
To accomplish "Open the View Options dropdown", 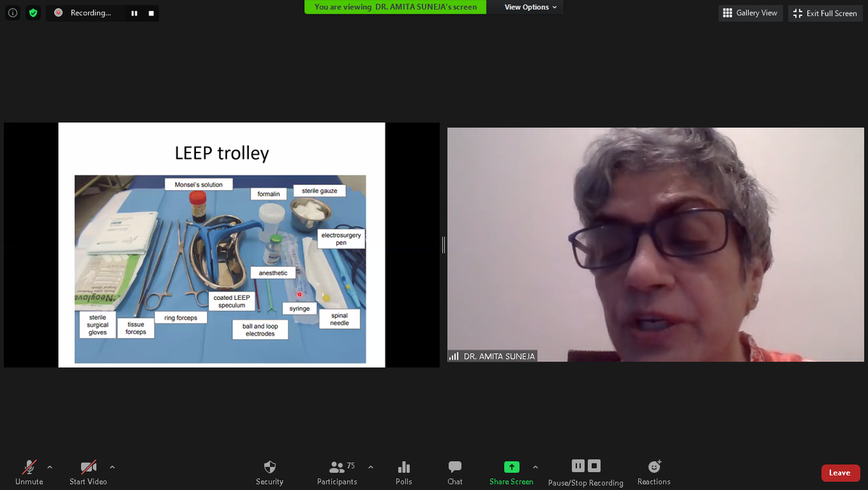I will [531, 7].
